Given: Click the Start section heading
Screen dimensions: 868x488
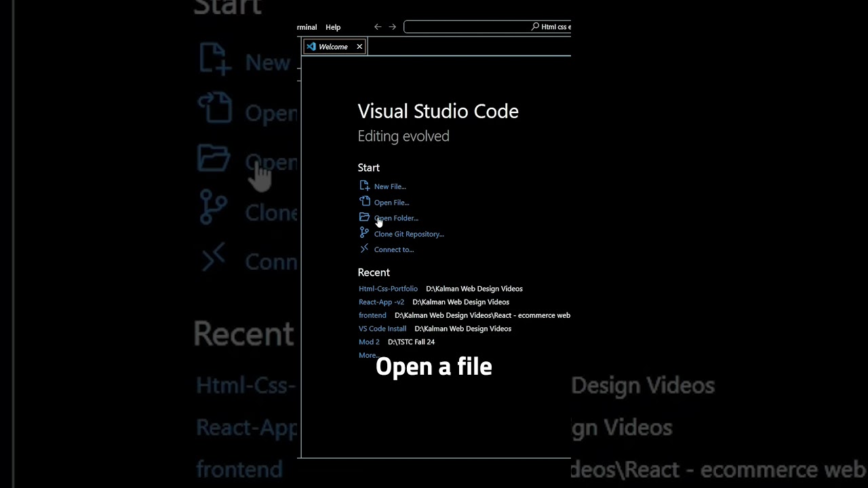Looking at the screenshot, I should (369, 167).
